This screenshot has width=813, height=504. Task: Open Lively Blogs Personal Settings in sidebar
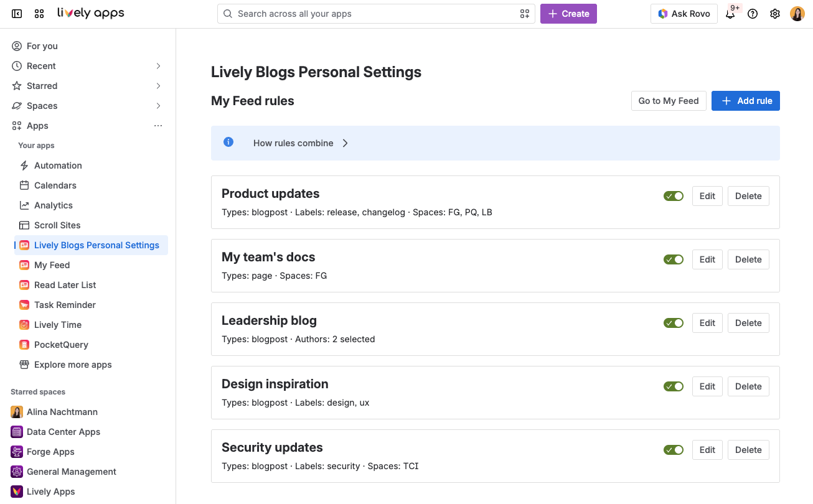point(91,245)
